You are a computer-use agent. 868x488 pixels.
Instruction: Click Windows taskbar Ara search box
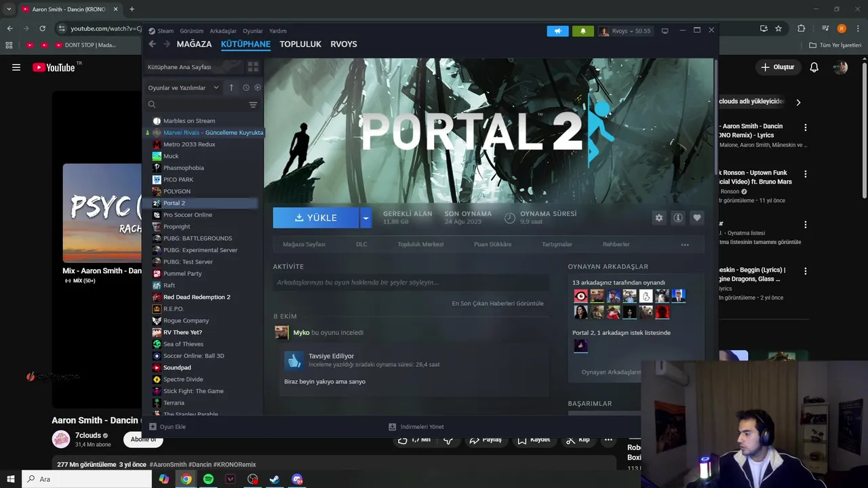(x=87, y=479)
